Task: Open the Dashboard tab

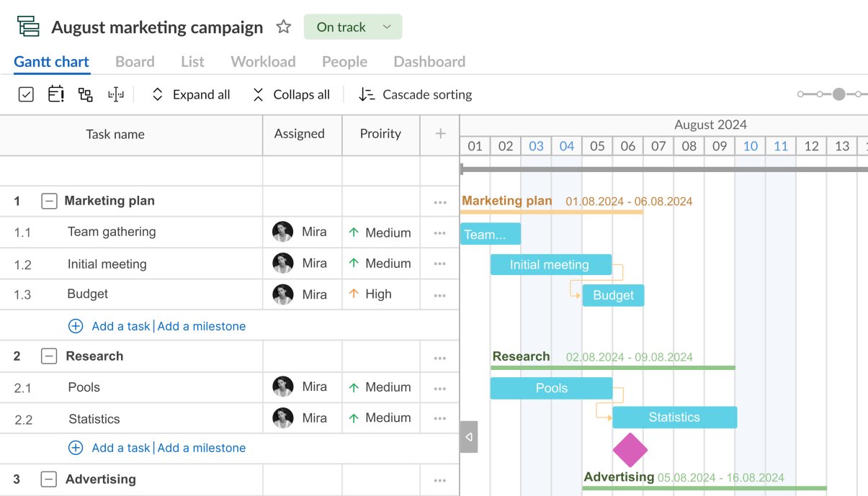Action: point(429,61)
